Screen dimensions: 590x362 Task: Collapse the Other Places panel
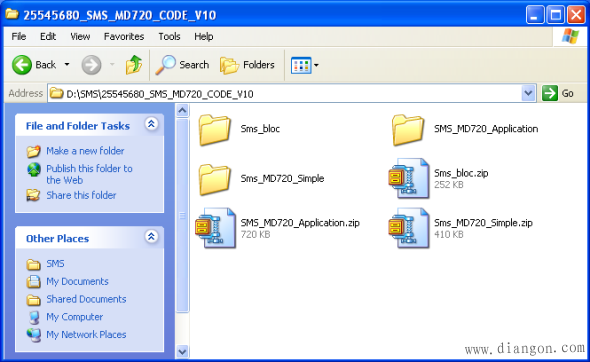tap(151, 236)
